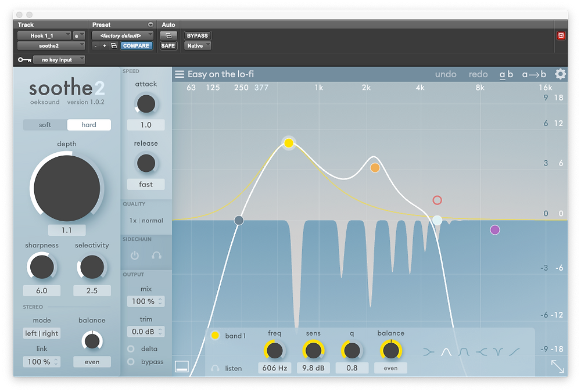581x392 pixels.
Task: Click the selectivity knob
Action: (92, 267)
